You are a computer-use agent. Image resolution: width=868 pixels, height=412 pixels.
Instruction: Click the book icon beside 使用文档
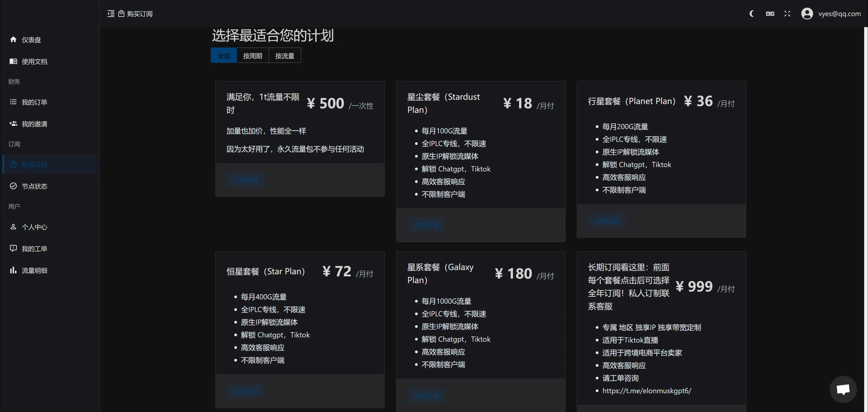click(x=13, y=61)
